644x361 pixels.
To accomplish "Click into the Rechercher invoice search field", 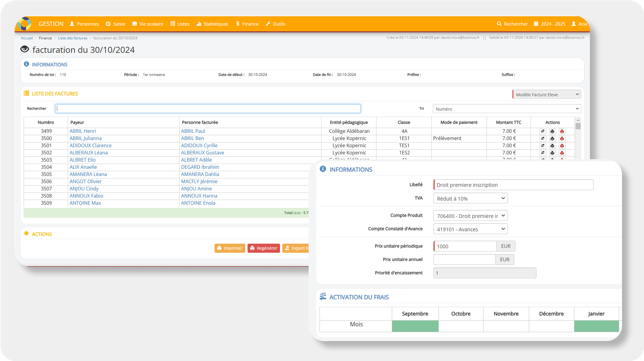I will [x=208, y=108].
